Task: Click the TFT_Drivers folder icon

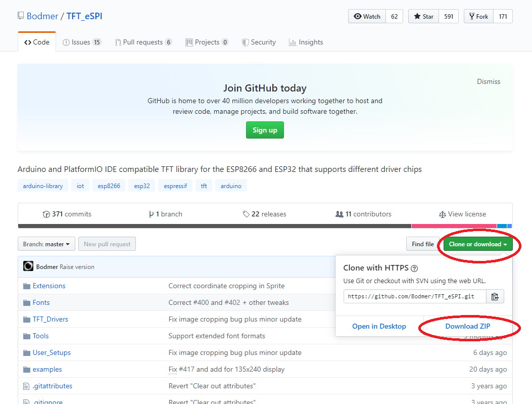Action: coord(27,320)
